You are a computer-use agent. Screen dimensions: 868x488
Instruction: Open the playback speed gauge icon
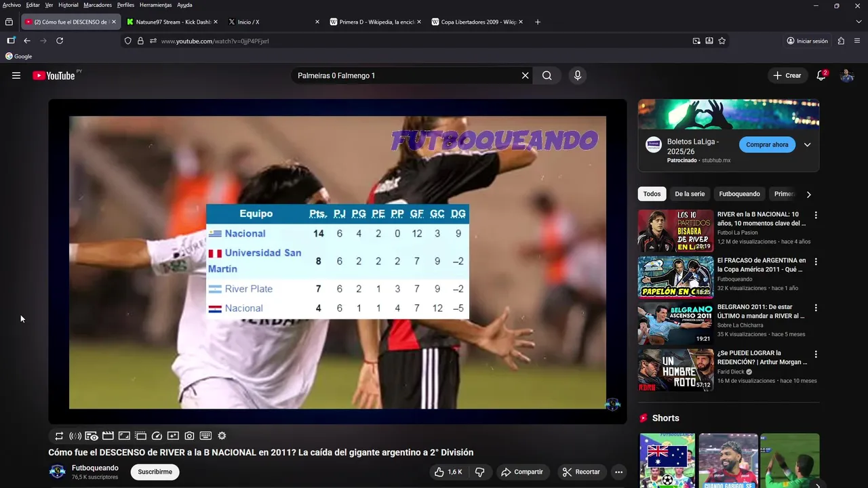pyautogui.click(x=157, y=436)
